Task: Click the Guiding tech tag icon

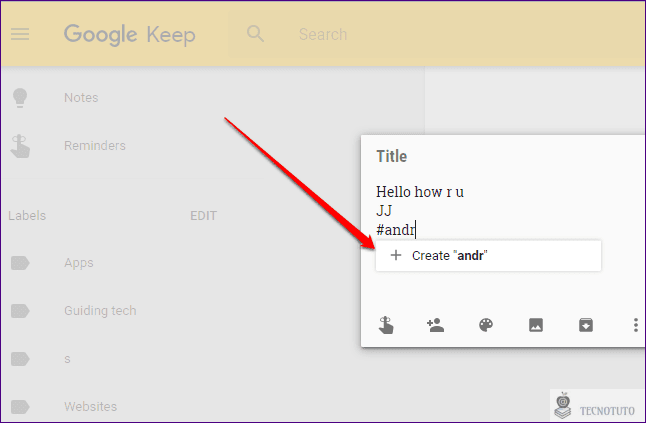Action: [x=20, y=311]
